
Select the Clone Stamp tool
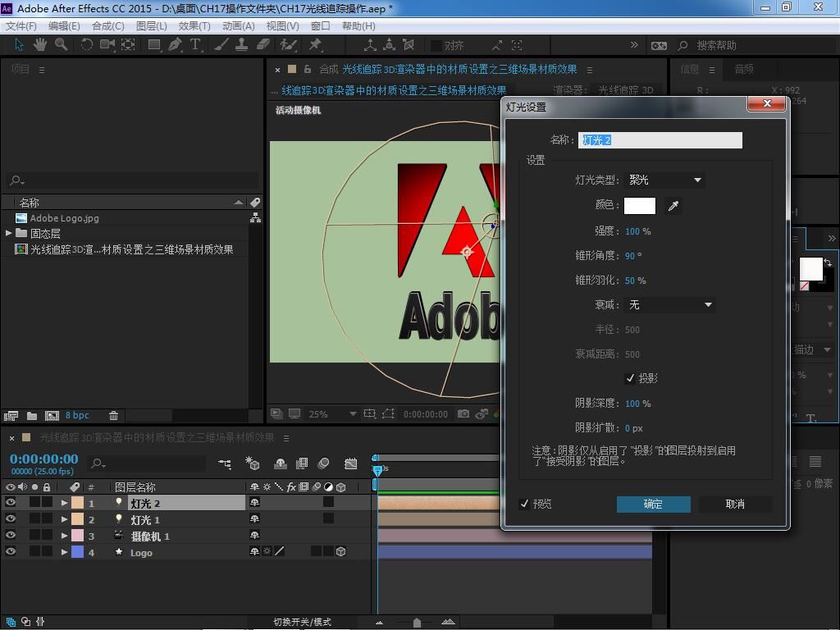click(242, 45)
